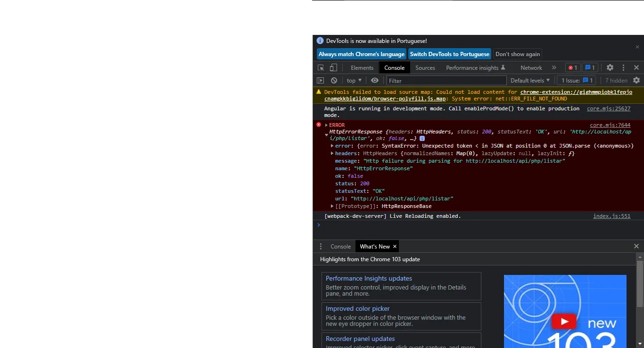Click Switch DevTools to Portuguese button

click(449, 54)
